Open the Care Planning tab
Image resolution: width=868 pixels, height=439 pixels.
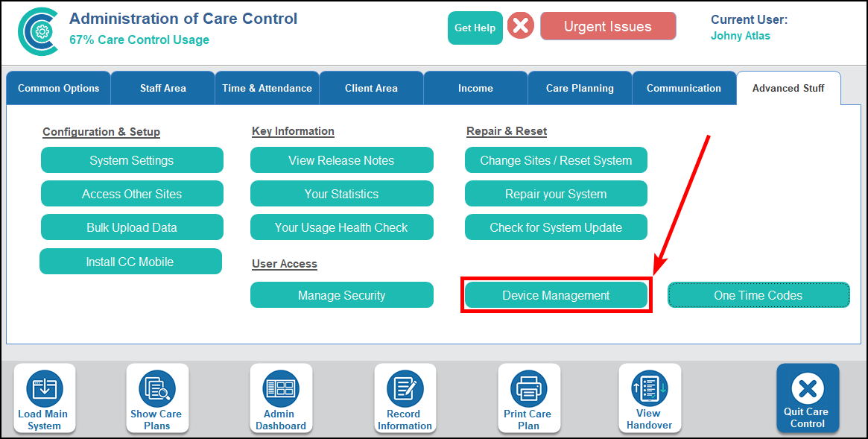coord(580,88)
